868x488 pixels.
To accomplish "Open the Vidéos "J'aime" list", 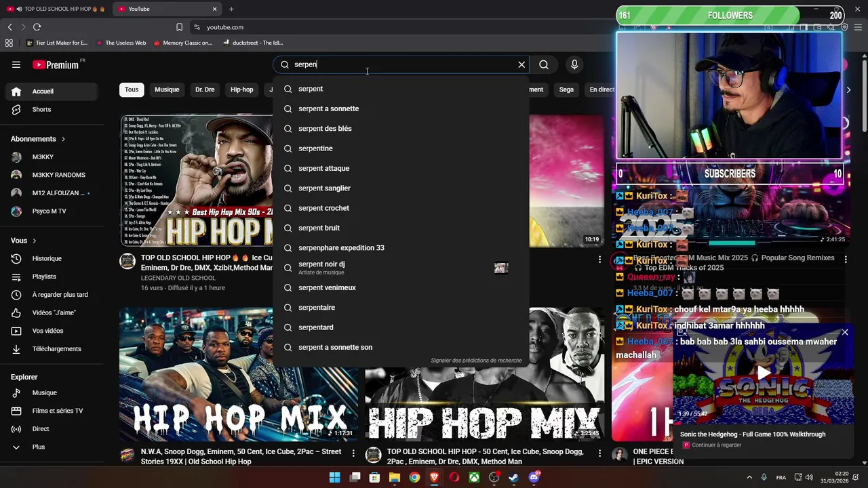I will tap(53, 312).
